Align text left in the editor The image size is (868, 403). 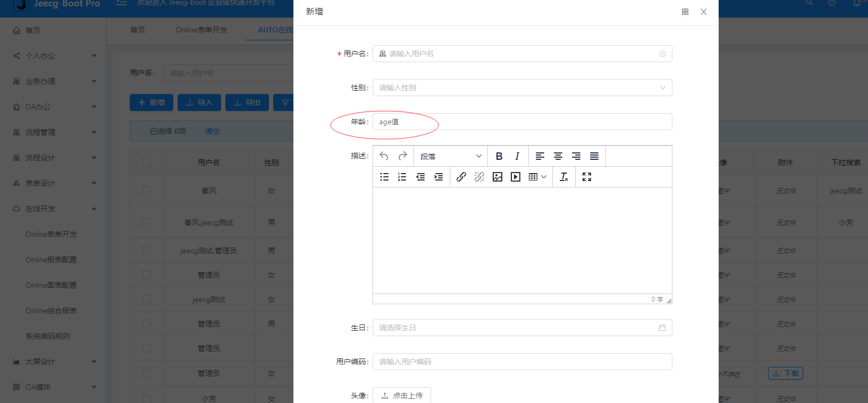click(x=540, y=156)
